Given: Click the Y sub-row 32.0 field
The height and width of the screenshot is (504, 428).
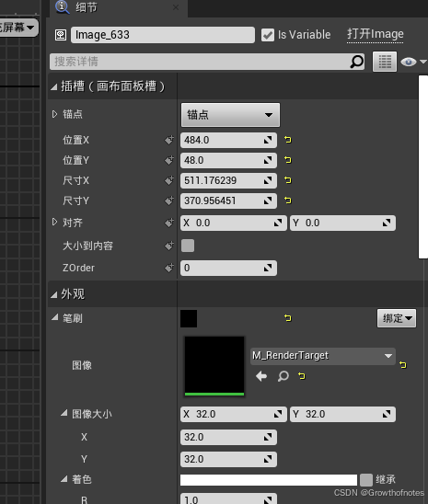Looking at the screenshot, I should pos(228,459).
